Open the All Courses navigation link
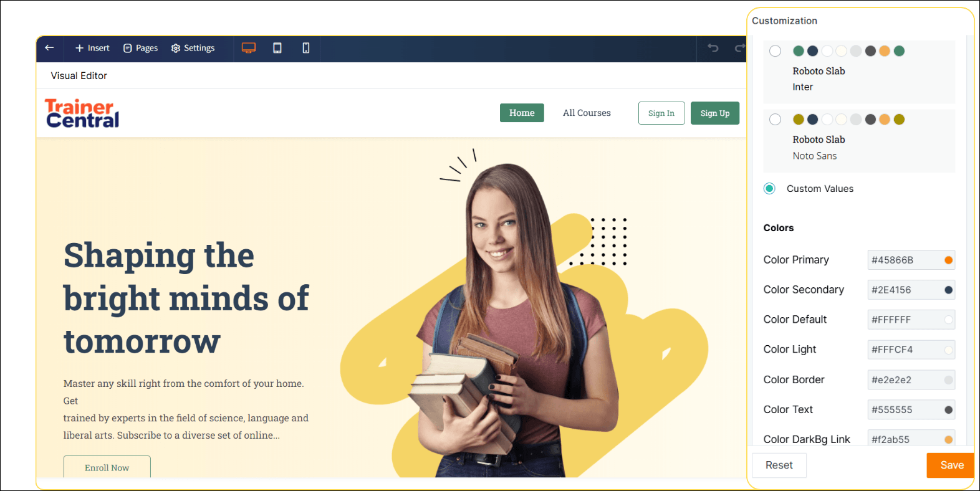Screen dimensions: 980x491 coord(587,113)
